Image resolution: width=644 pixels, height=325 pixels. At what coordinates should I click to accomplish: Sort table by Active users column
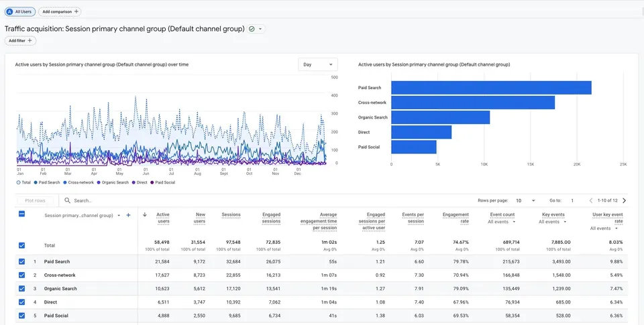pyautogui.click(x=162, y=218)
